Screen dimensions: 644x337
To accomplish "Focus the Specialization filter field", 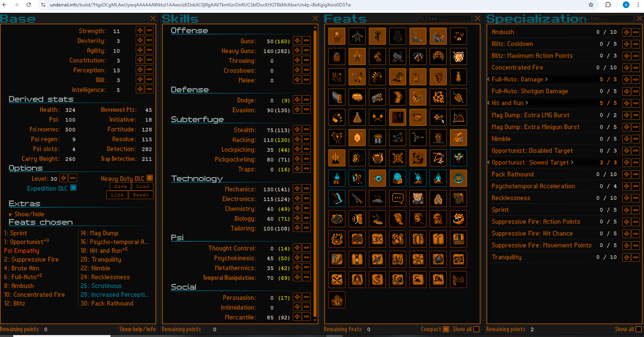I will coord(607,18).
